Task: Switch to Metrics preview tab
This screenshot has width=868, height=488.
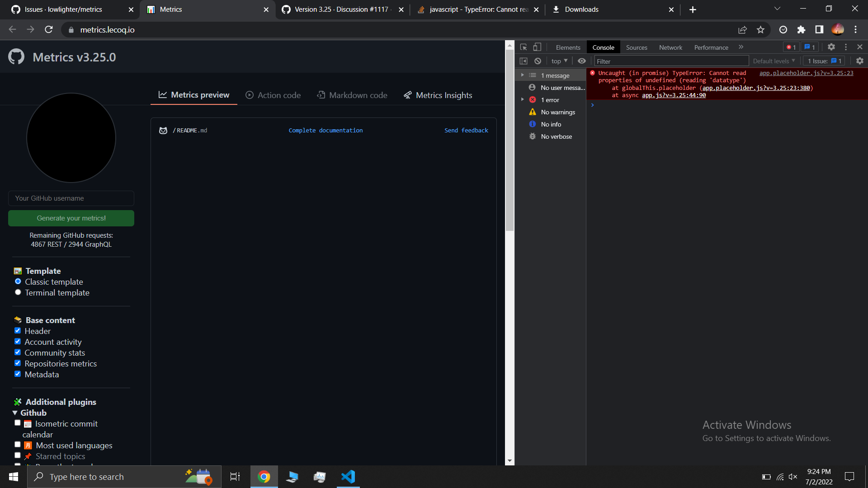Action: (x=194, y=95)
